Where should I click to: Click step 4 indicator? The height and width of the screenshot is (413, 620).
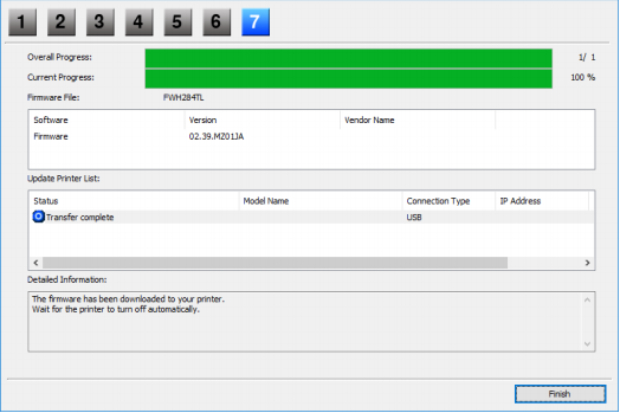click(x=139, y=22)
